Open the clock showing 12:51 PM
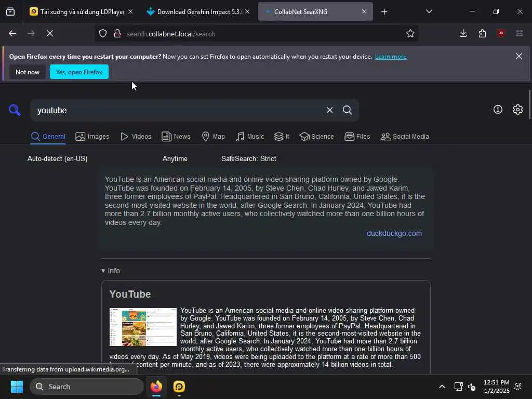Image resolution: width=532 pixels, height=399 pixels. click(496, 387)
